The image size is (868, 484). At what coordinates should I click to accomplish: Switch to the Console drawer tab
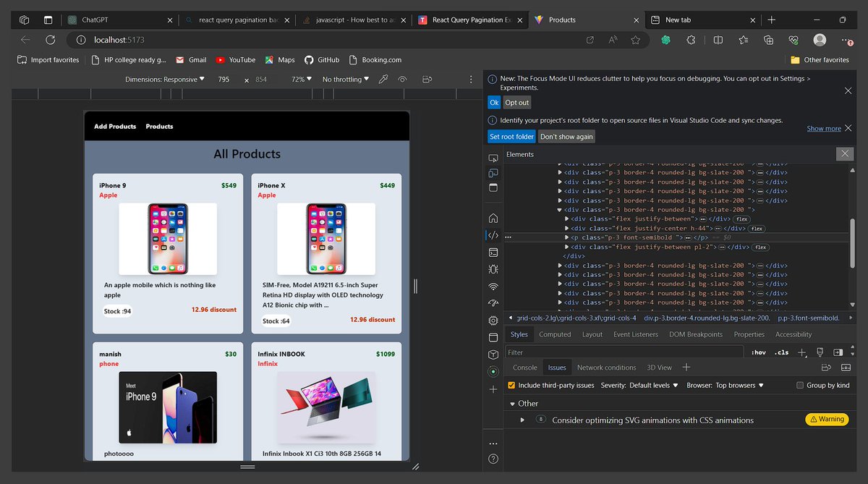point(525,368)
